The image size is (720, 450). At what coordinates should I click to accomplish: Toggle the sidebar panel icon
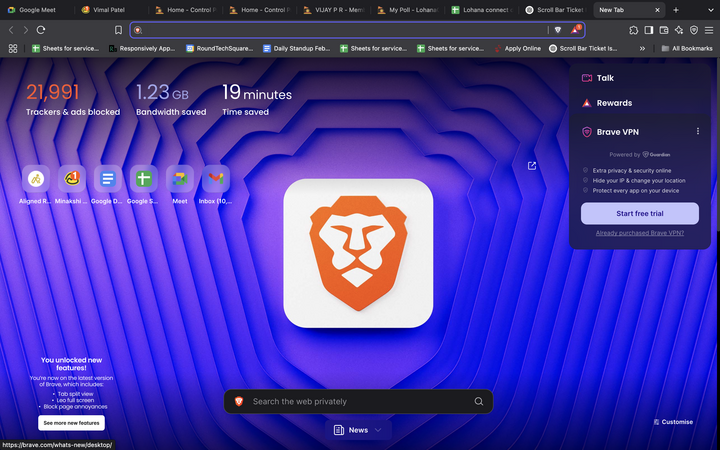coord(649,30)
